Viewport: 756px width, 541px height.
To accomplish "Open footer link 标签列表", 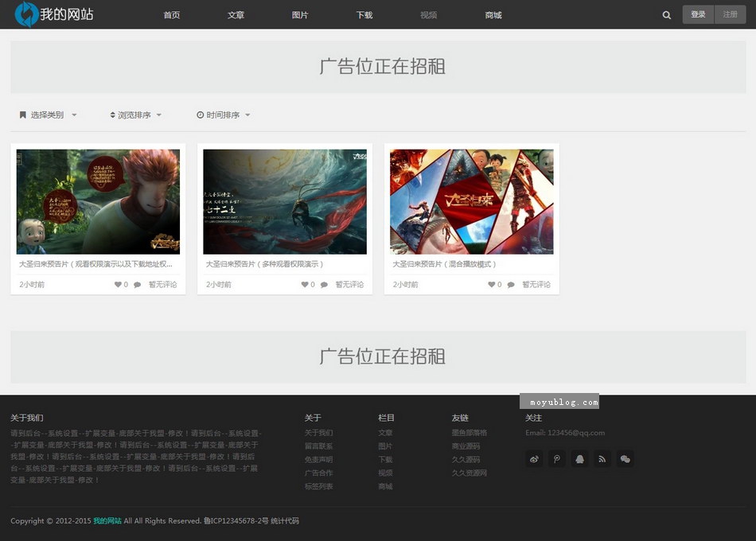I will pos(318,487).
